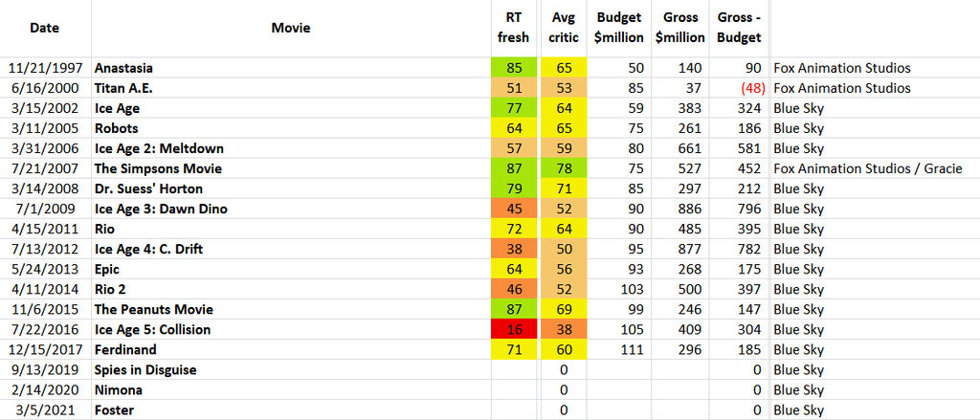Click the green RT score 87 for Peanuts
This screenshot has height=420, width=980.
click(x=514, y=310)
